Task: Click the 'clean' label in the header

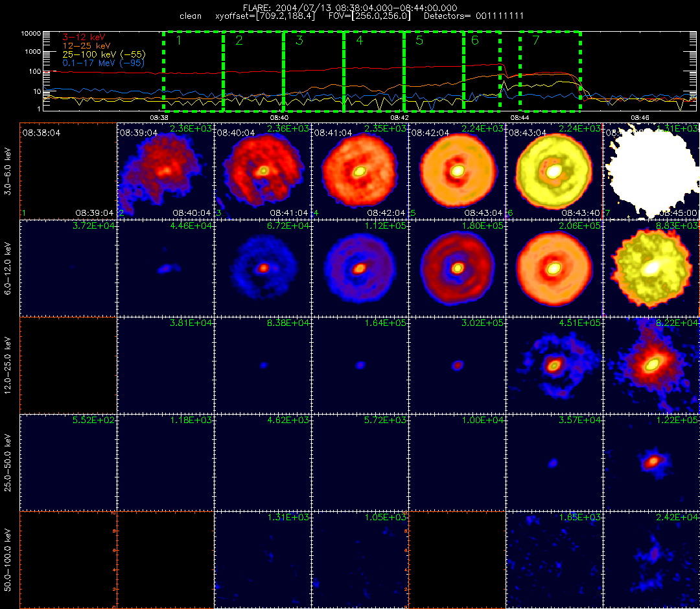Action: pyautogui.click(x=191, y=16)
